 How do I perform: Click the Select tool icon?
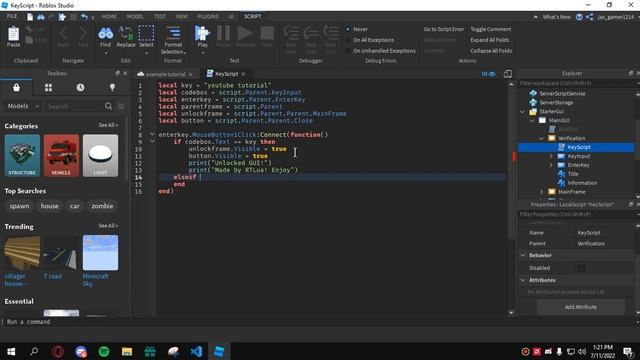pos(146,33)
